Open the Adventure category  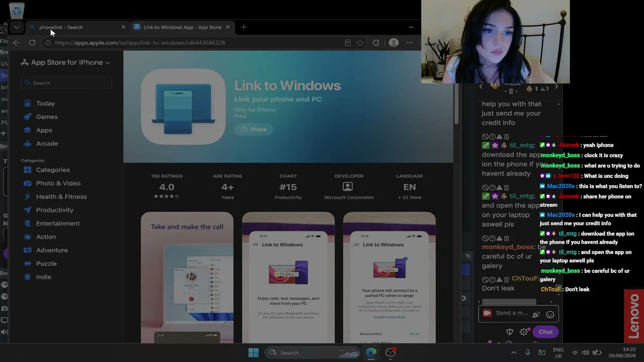tap(52, 250)
